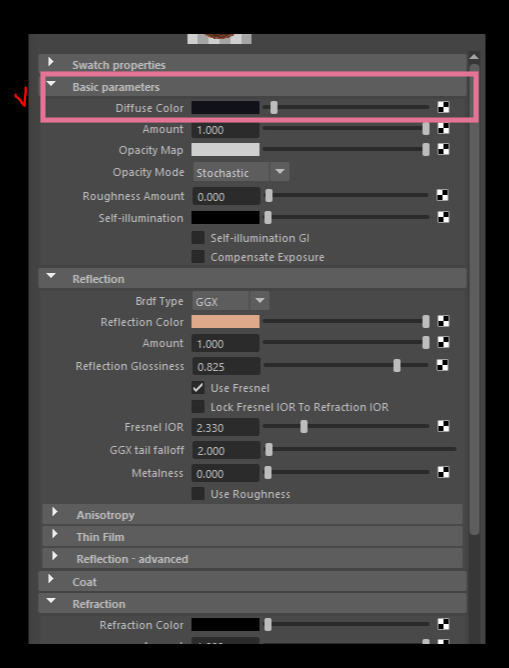Click the Reflection Glossiness map checker icon

[x=443, y=365]
